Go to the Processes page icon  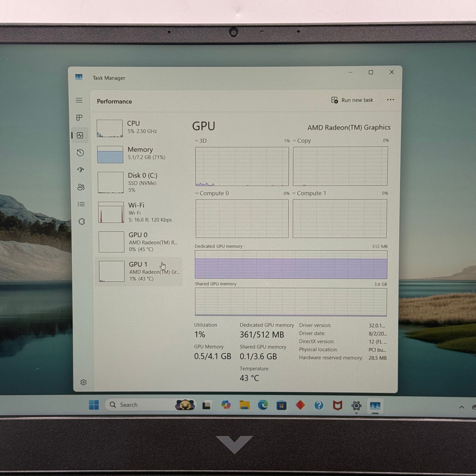click(x=79, y=118)
